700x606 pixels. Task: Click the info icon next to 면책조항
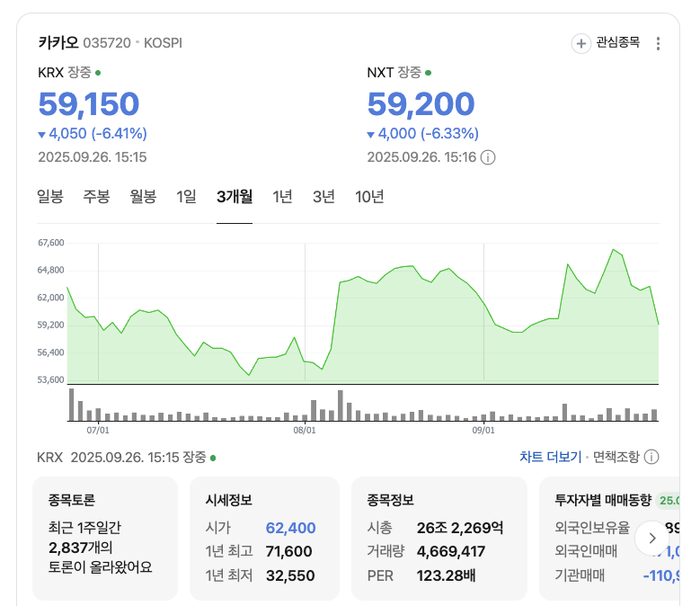pos(651,457)
